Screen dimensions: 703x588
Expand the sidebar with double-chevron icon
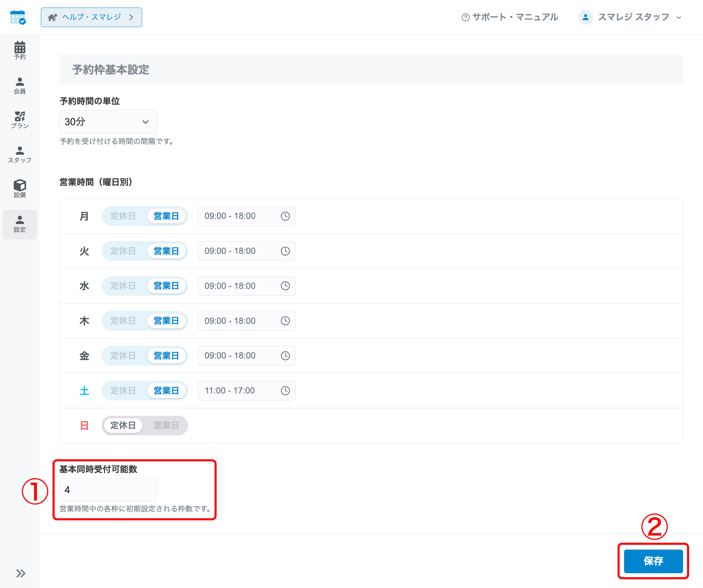pyautogui.click(x=21, y=573)
